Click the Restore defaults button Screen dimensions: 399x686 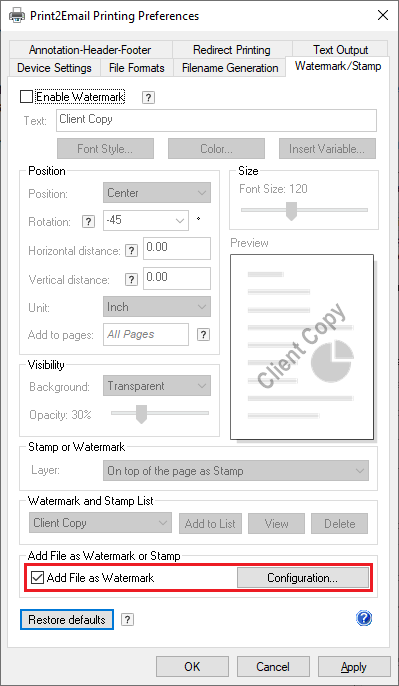(x=67, y=620)
